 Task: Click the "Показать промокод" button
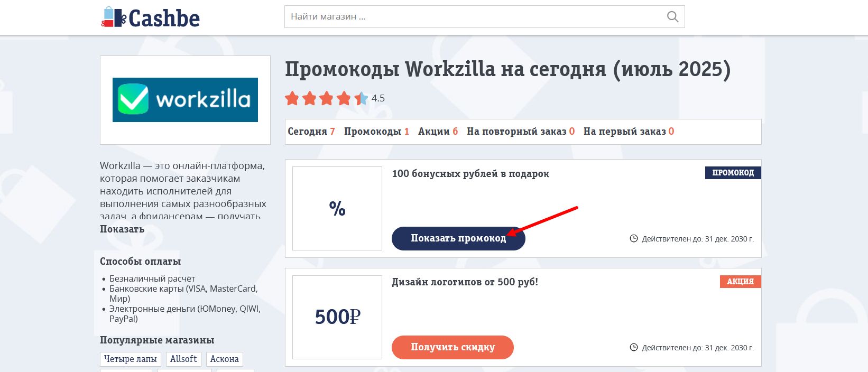click(458, 239)
